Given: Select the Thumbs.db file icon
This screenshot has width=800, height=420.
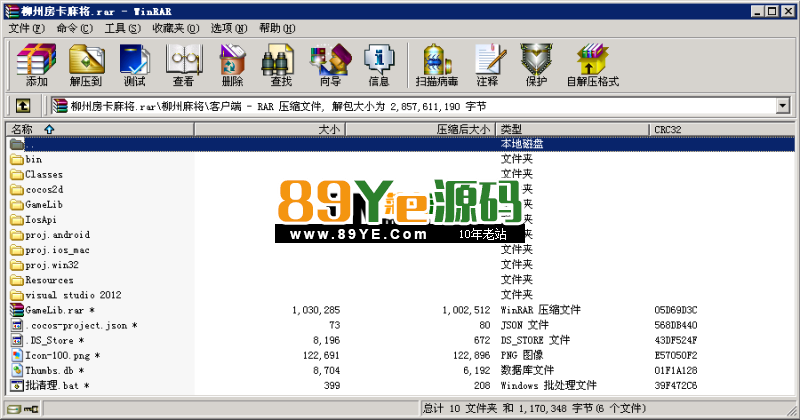Looking at the screenshot, I should (17, 370).
